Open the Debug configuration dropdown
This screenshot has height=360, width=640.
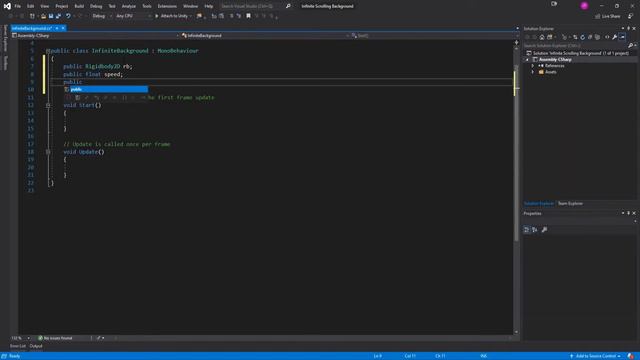tap(101, 16)
